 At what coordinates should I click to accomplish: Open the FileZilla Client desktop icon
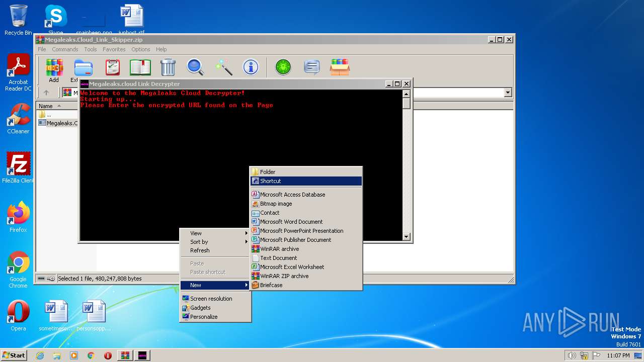(18, 168)
